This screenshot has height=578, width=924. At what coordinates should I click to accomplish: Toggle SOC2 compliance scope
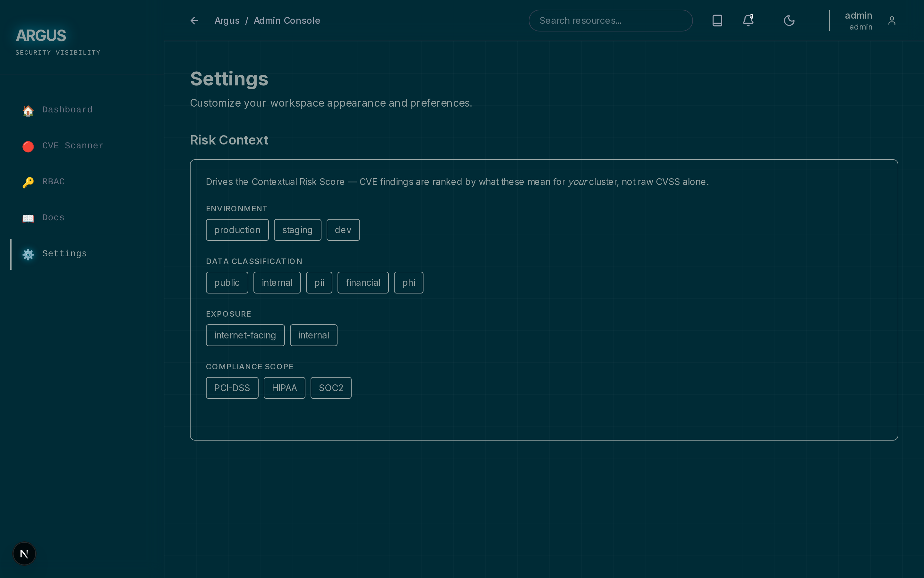click(x=331, y=388)
